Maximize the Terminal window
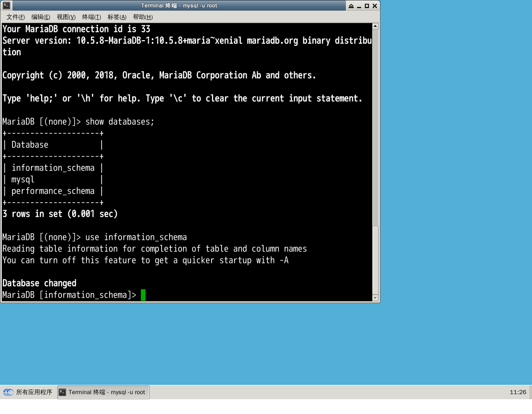 (x=367, y=6)
